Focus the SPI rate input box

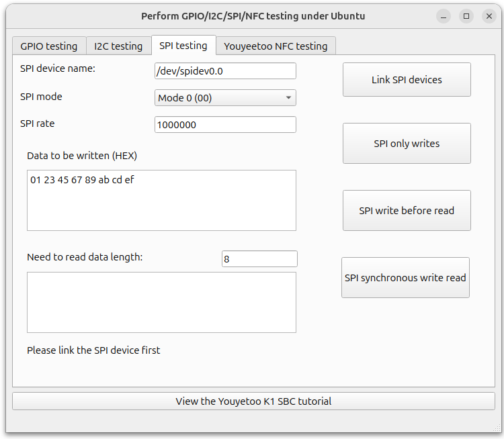point(225,125)
